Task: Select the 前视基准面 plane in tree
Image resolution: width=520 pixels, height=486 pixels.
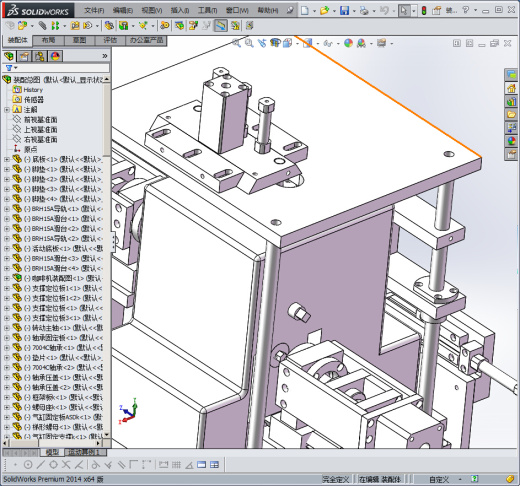Action: 41,120
